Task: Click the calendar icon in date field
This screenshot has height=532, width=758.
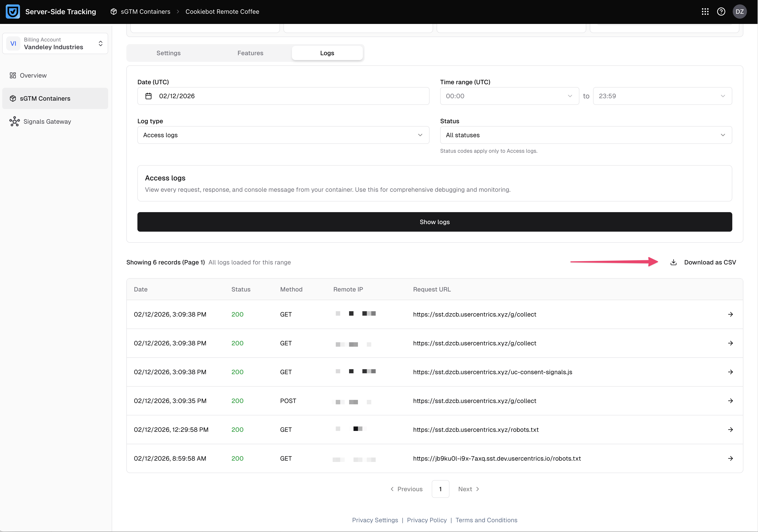Action: [x=148, y=96]
